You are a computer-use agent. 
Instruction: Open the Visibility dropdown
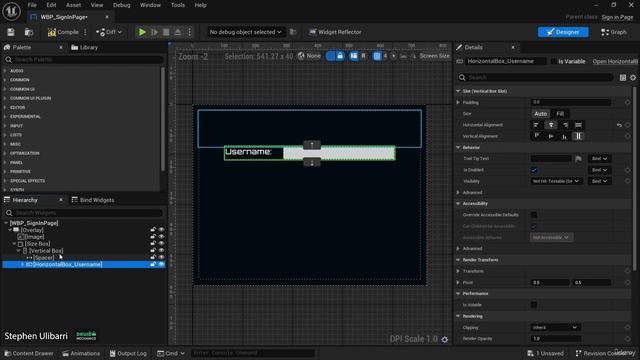point(556,181)
